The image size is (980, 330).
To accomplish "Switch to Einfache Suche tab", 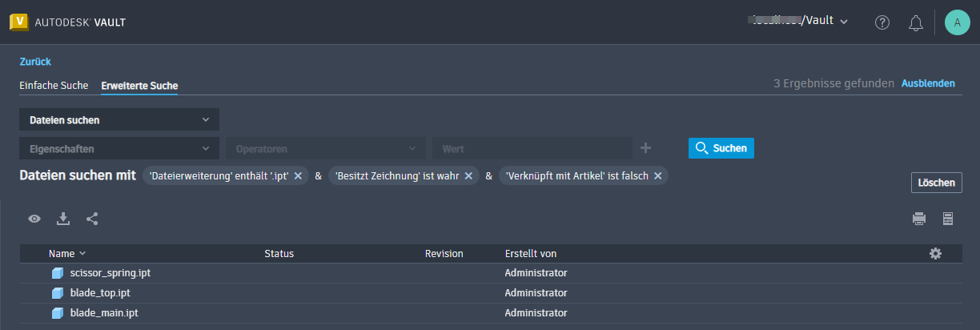I will (54, 86).
